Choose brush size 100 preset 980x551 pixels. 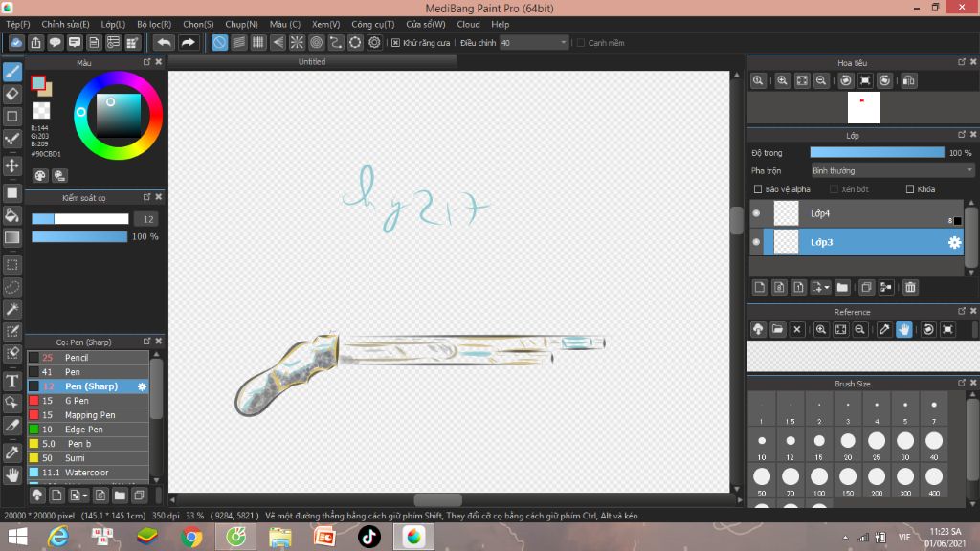point(819,476)
